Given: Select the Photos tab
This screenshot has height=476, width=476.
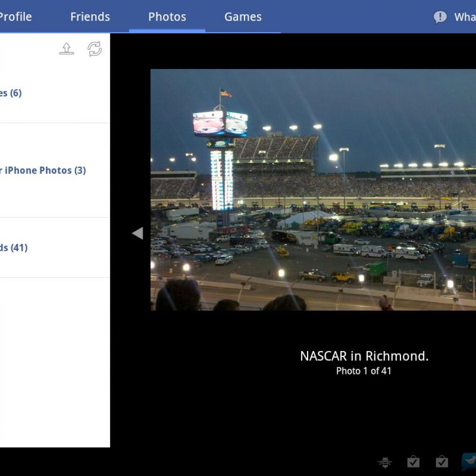Looking at the screenshot, I should click(x=167, y=17).
